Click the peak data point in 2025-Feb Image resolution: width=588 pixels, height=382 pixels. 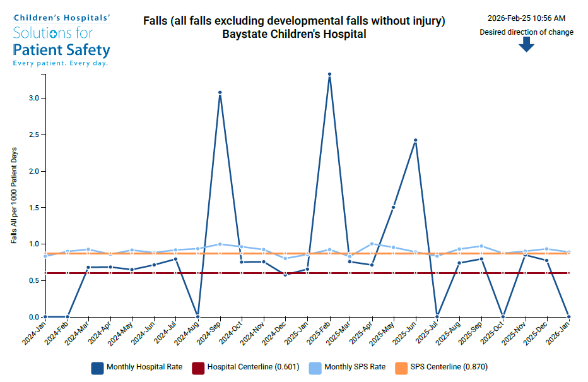tap(331, 74)
